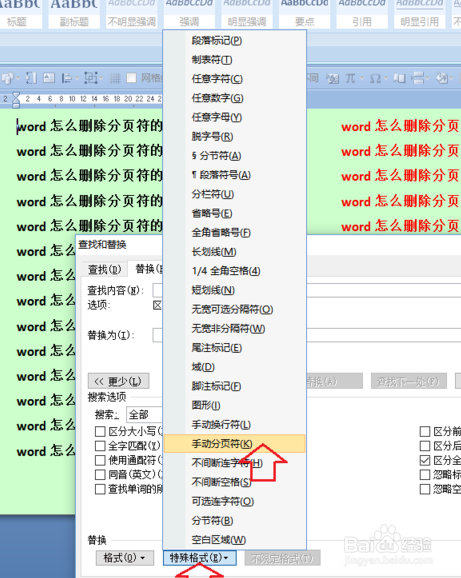Choose 长划线(M) from the menu

point(235,252)
